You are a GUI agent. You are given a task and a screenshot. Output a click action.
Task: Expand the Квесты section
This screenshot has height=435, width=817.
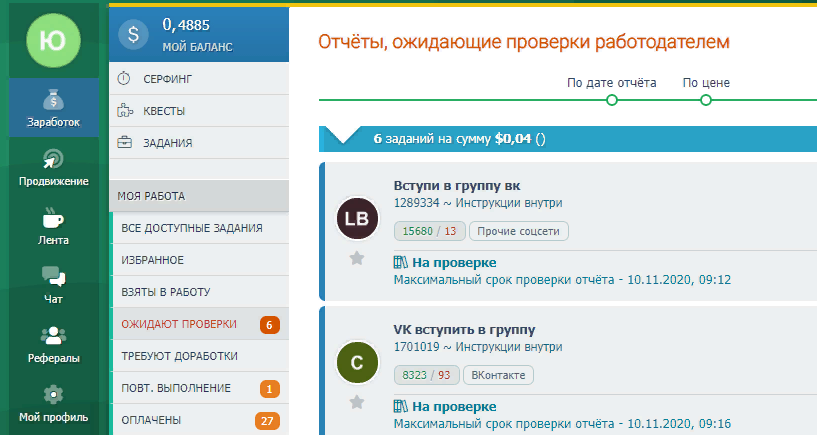tap(163, 110)
